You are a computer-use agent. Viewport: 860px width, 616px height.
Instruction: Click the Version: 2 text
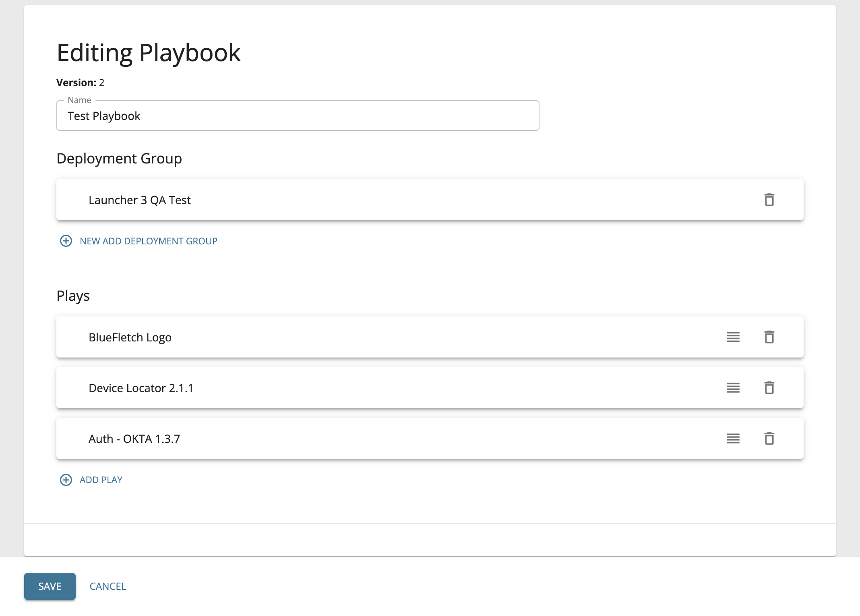(81, 83)
